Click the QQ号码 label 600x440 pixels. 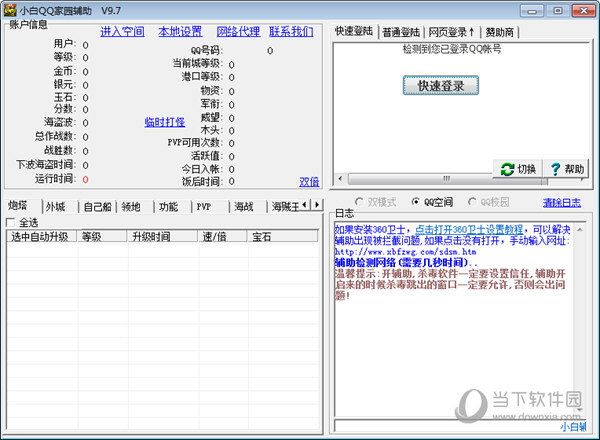coord(207,51)
